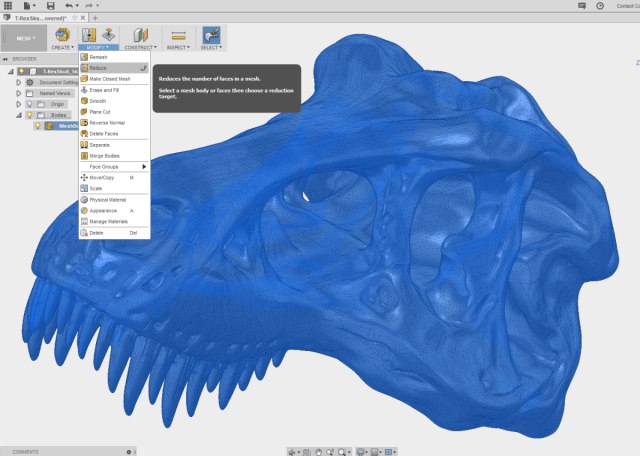Switch to the T-Rex Skull document tab

pyautogui.click(x=40, y=18)
